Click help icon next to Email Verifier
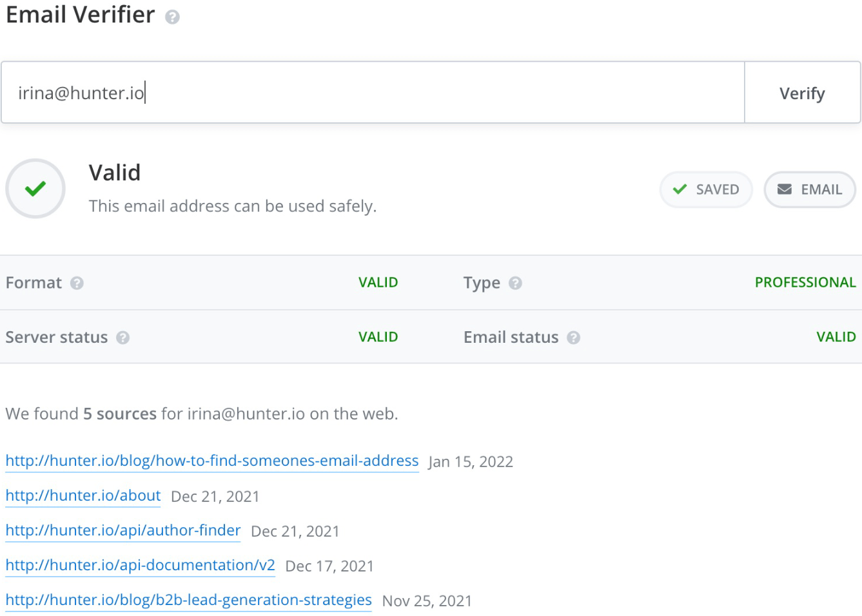This screenshot has height=616, width=862. coord(172,17)
